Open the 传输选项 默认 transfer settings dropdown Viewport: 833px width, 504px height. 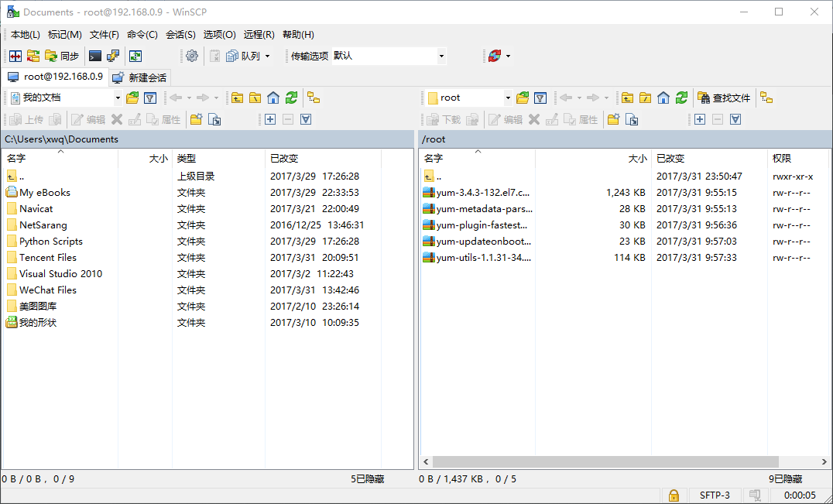pyautogui.click(x=386, y=56)
